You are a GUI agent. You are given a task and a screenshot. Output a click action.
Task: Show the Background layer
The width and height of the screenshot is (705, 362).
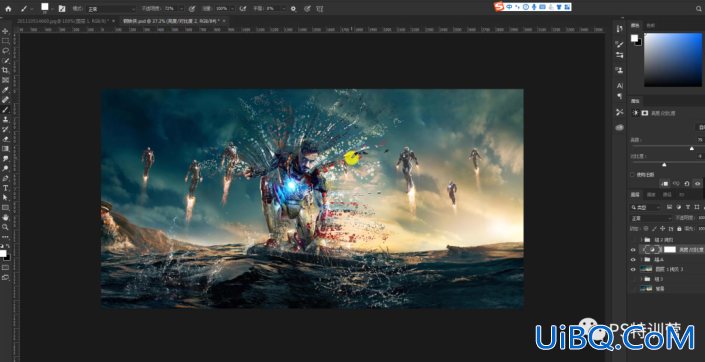[x=633, y=289]
